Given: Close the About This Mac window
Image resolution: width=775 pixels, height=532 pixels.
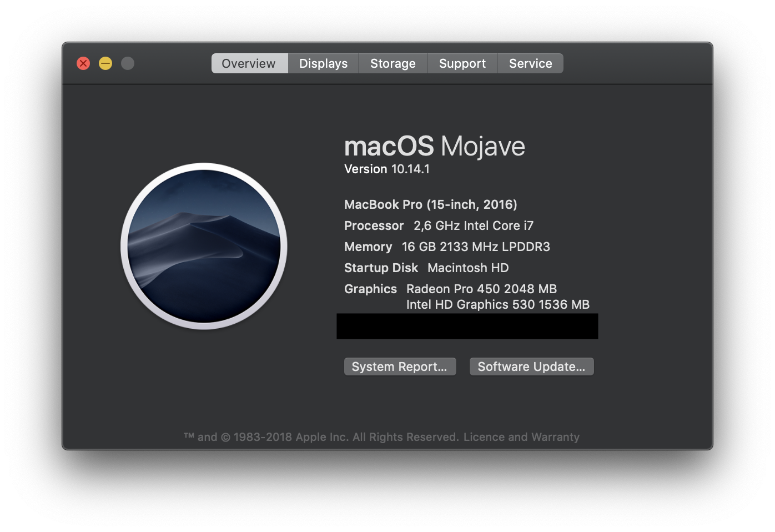Looking at the screenshot, I should click(x=83, y=63).
